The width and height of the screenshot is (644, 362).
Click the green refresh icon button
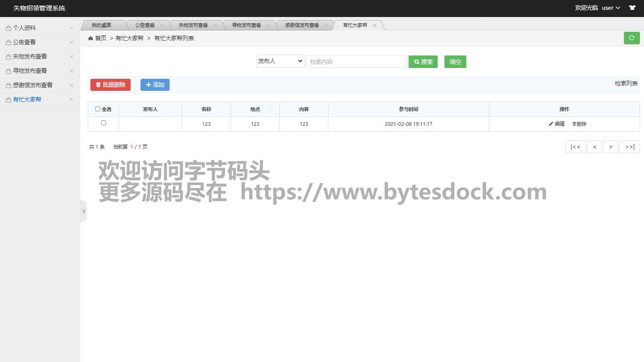click(x=631, y=38)
